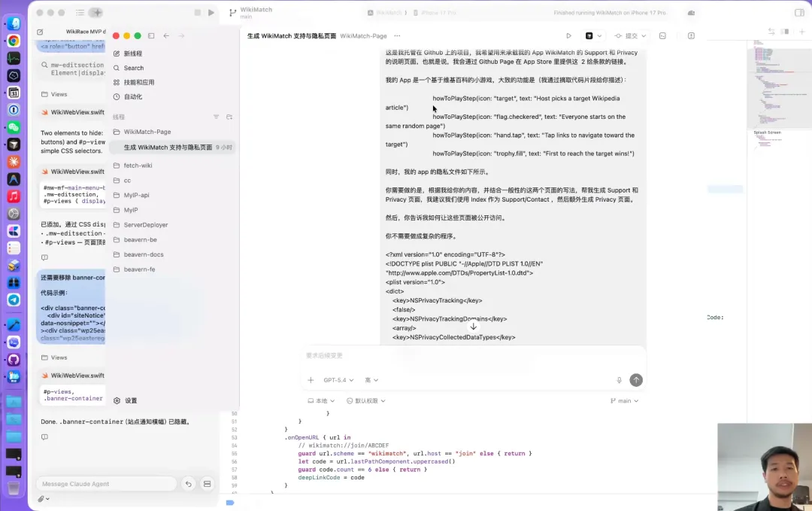Add an attachment with the plus icon
The image size is (812, 511).
coord(311,380)
